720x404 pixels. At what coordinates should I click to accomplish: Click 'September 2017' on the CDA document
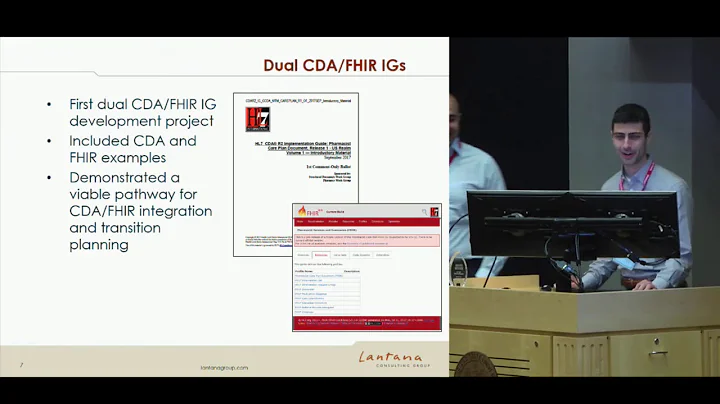338,157
